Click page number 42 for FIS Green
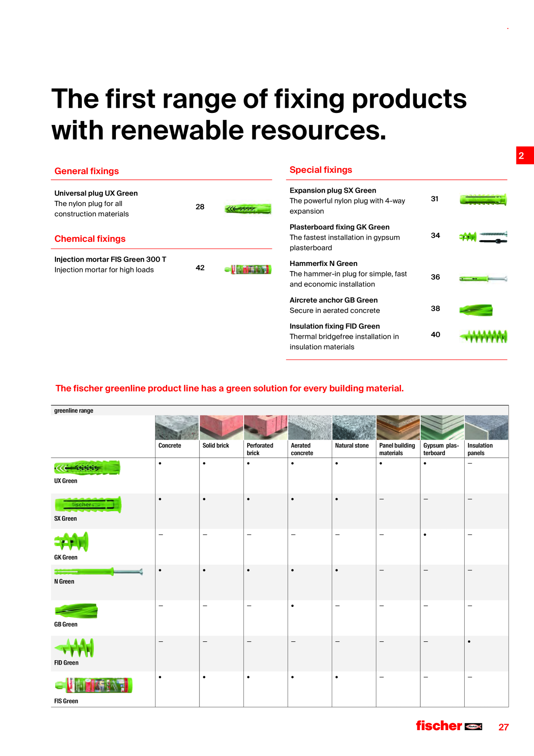The height and width of the screenshot is (756, 534). coord(200,268)
